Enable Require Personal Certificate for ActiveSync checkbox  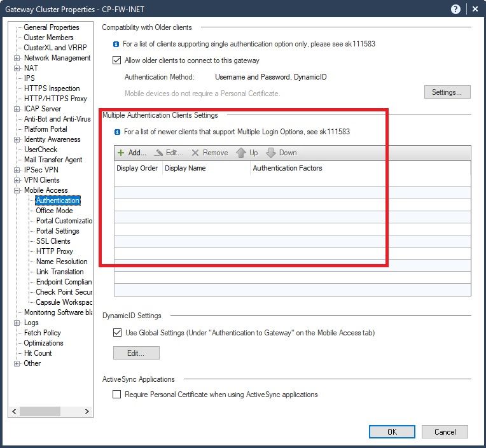point(117,395)
